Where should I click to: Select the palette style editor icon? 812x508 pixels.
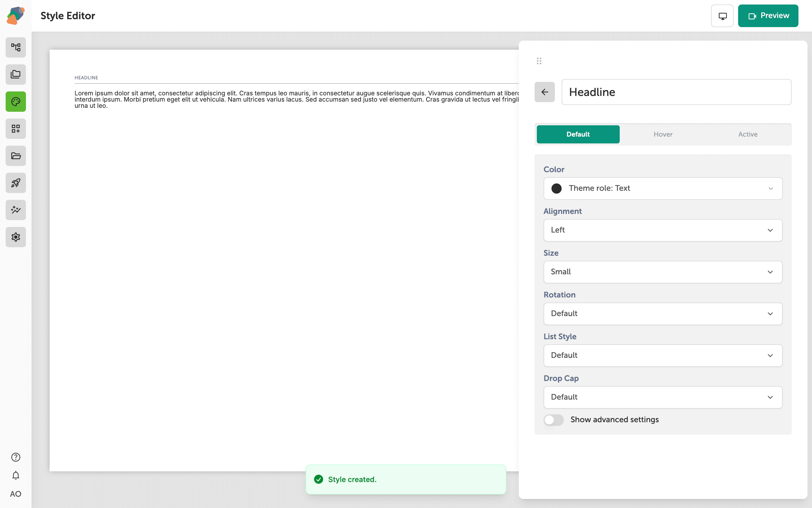tap(16, 102)
